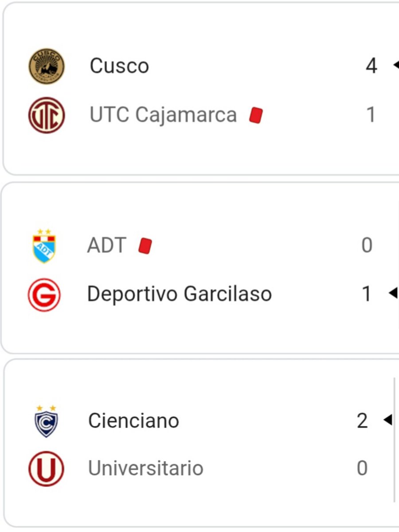The width and height of the screenshot is (399, 532).
Task: Open the Universitario team name
Action: point(146,468)
